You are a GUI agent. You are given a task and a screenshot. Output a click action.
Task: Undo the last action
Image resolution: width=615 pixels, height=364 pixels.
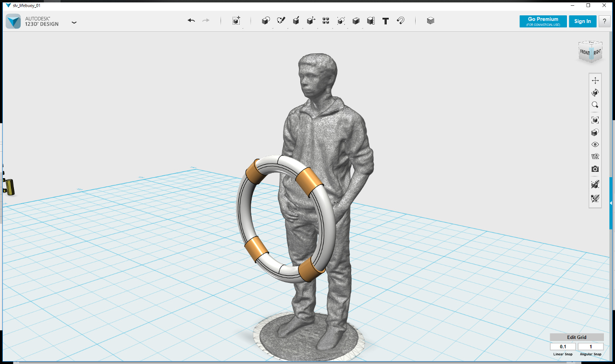pos(191,21)
